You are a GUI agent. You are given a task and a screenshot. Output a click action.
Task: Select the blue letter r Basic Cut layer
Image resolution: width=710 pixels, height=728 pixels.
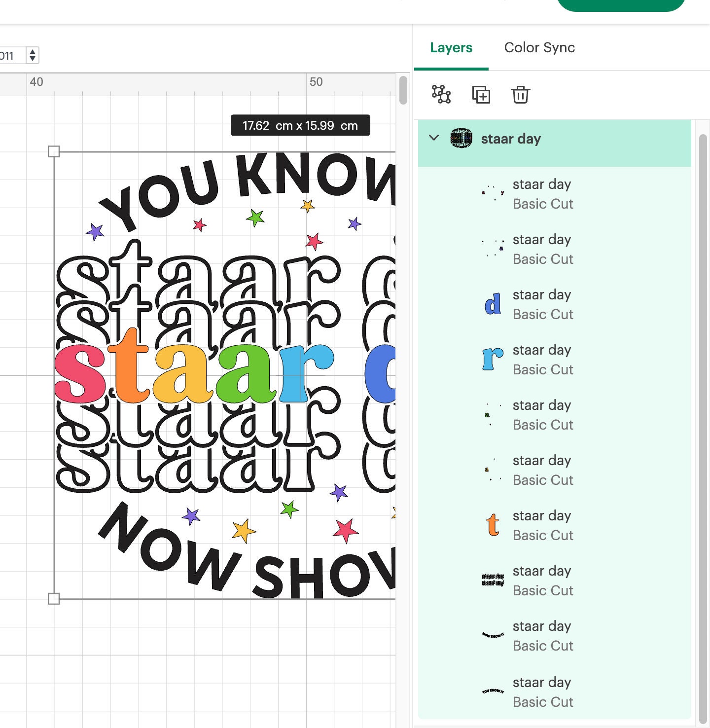coord(541,360)
